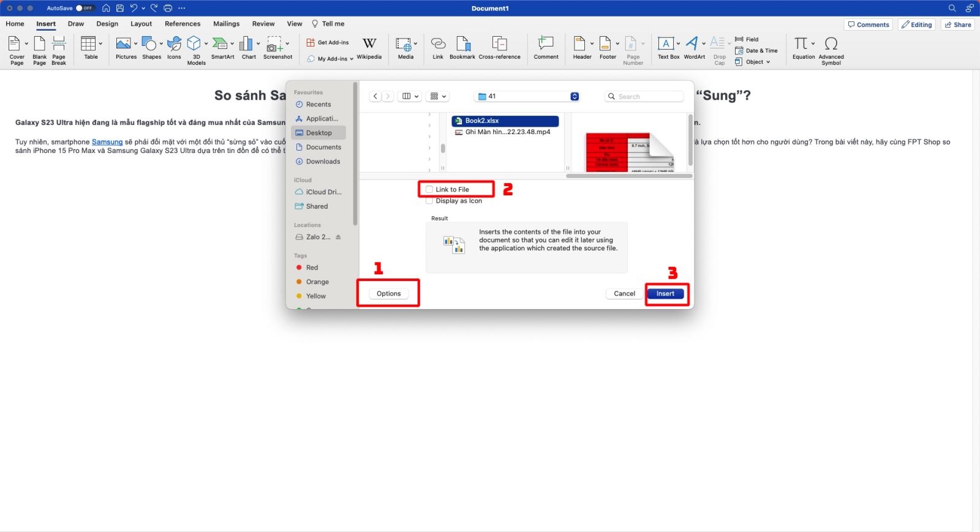Insert a Cross-reference

point(500,48)
